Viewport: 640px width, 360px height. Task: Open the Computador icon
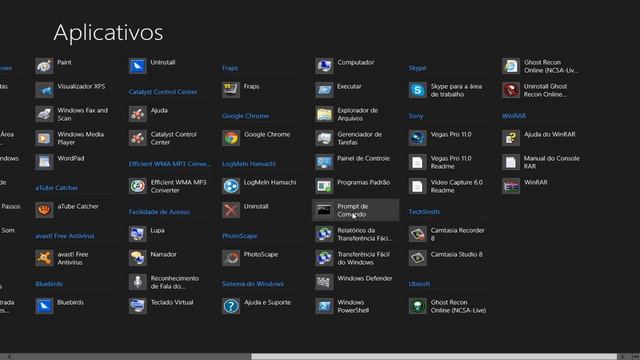pyautogui.click(x=324, y=66)
